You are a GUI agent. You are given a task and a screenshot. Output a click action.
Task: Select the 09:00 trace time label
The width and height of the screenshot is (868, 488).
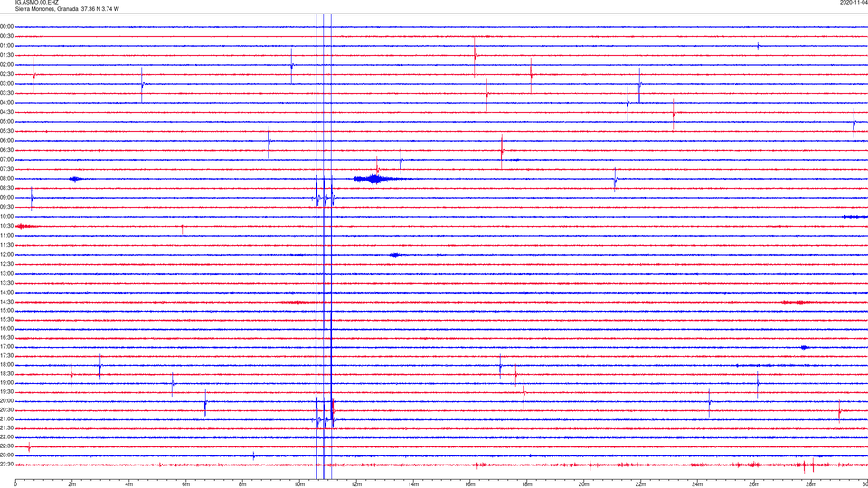tap(6, 198)
